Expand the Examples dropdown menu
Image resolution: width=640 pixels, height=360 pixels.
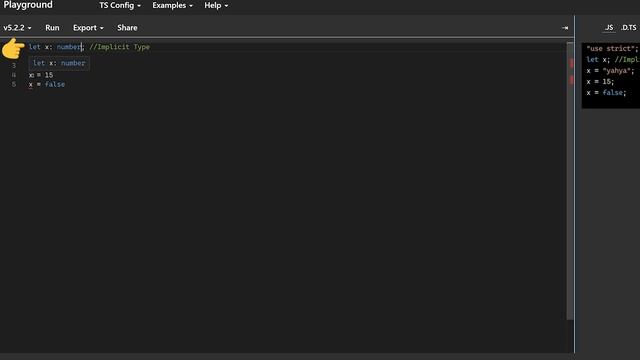[172, 5]
